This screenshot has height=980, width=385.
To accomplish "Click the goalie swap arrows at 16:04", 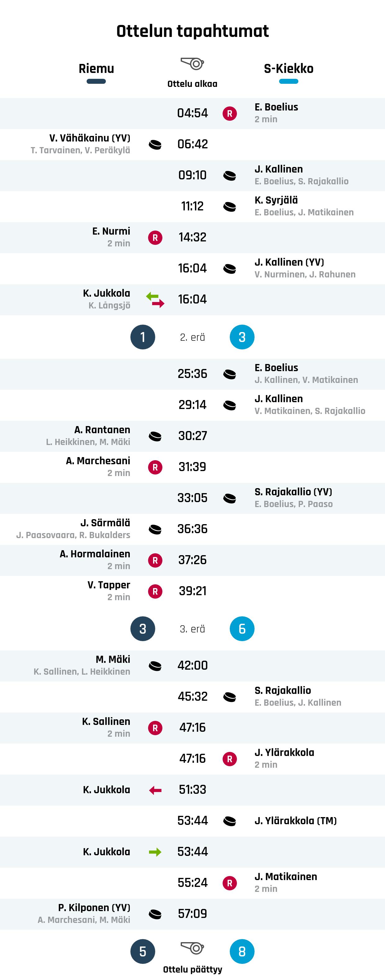I will [155, 299].
